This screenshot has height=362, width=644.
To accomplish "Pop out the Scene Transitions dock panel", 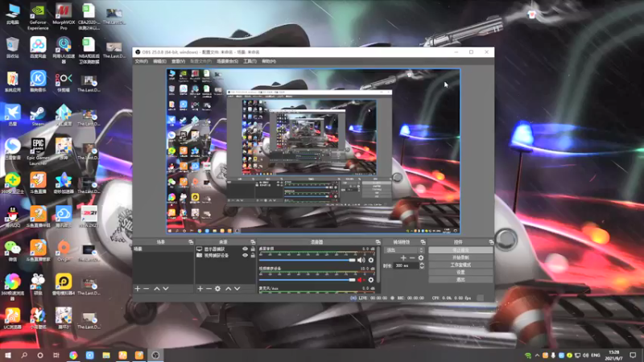I will point(423,242).
